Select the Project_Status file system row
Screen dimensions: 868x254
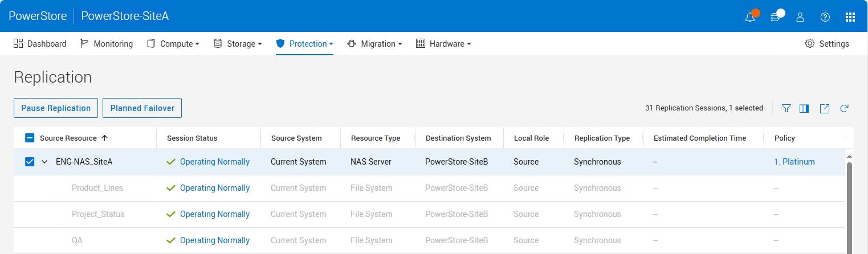(429, 214)
